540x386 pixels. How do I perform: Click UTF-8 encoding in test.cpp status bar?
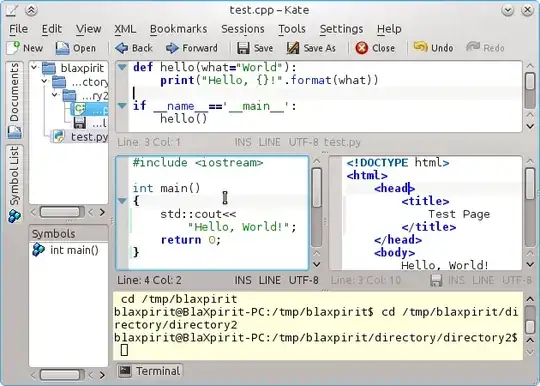[x=303, y=280]
